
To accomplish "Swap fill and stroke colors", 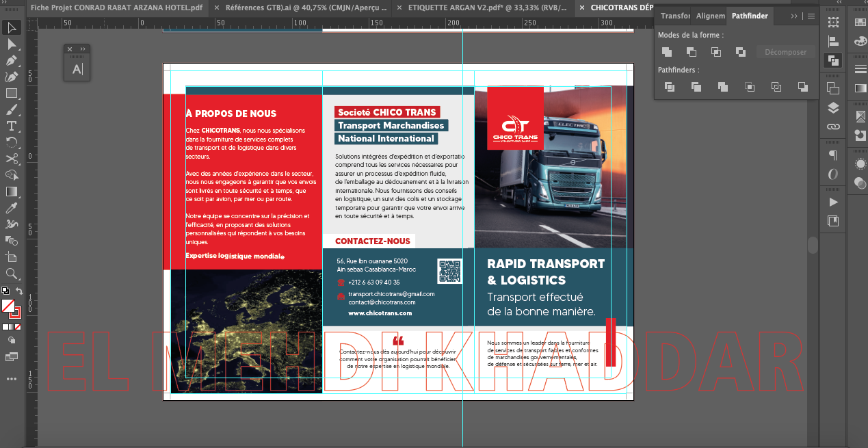I will point(19,291).
